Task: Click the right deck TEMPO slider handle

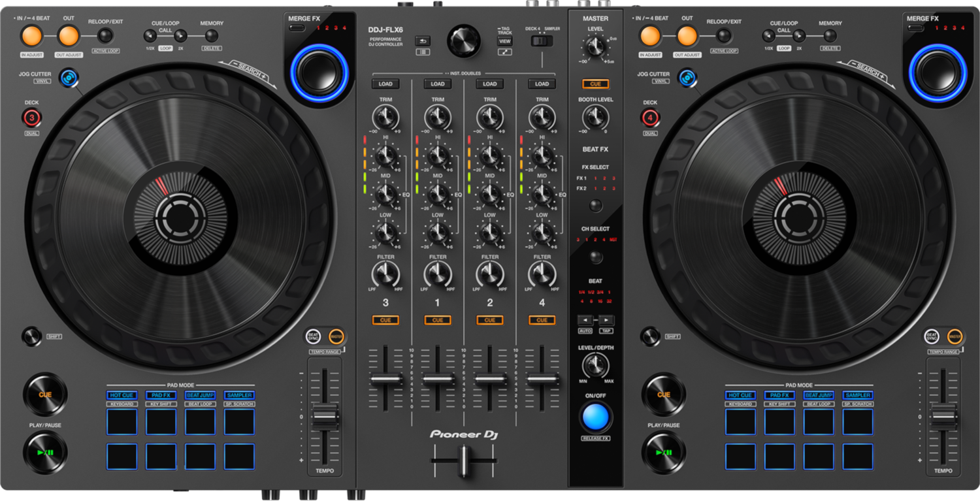Action: 943,416
